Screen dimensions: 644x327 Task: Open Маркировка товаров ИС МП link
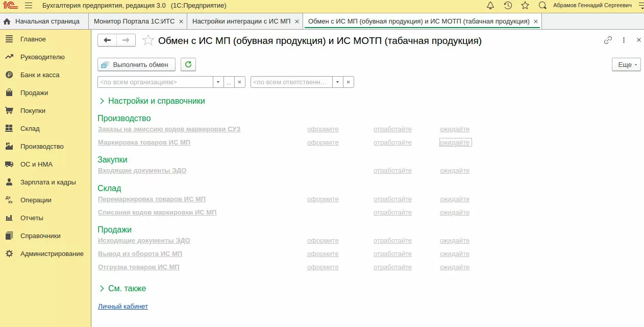click(144, 143)
